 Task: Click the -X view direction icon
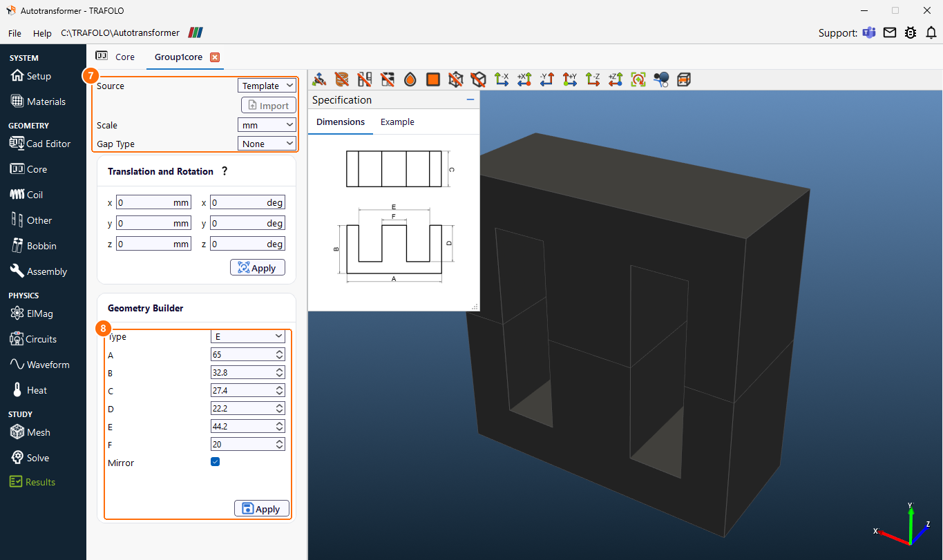click(x=502, y=79)
